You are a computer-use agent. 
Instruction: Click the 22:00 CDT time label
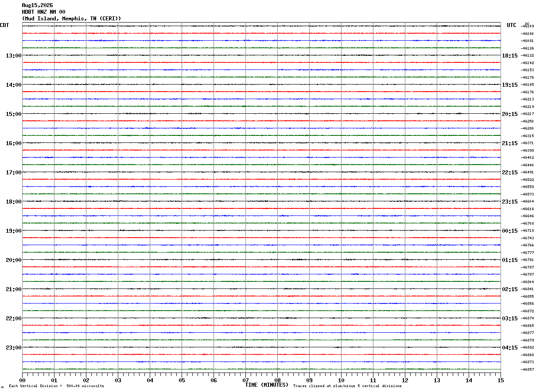13,319
